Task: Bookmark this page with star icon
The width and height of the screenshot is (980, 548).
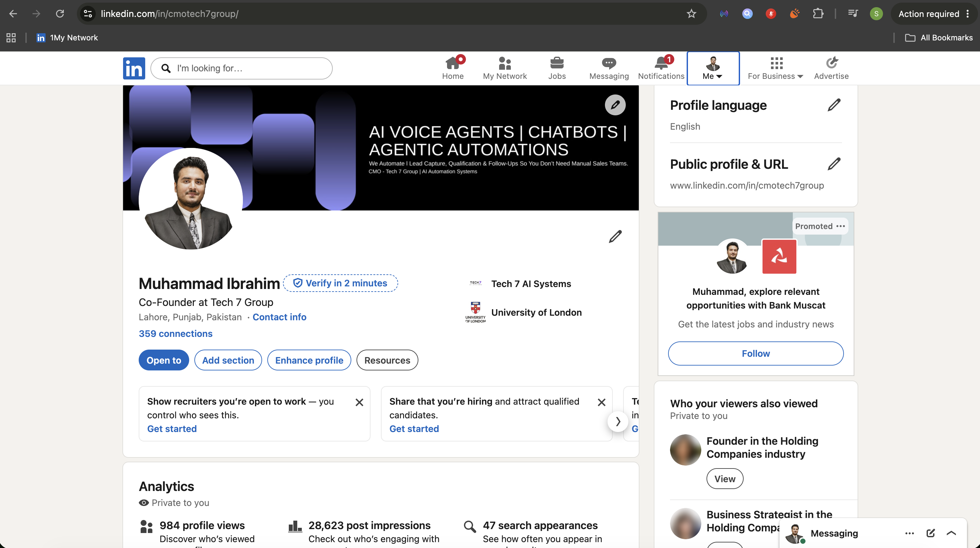Action: point(691,14)
